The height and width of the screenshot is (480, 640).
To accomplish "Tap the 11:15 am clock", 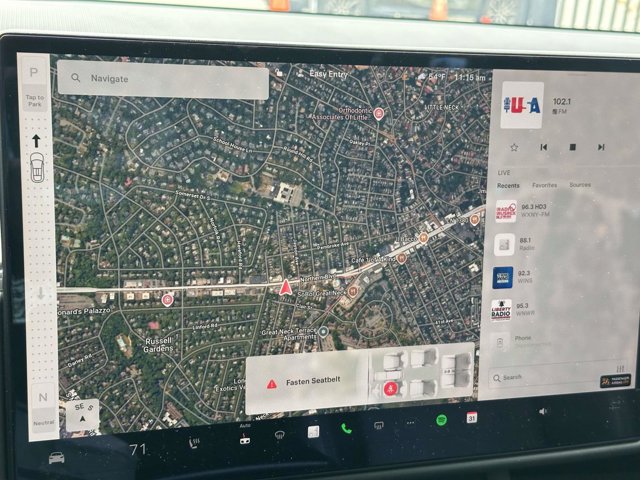I will point(469,77).
